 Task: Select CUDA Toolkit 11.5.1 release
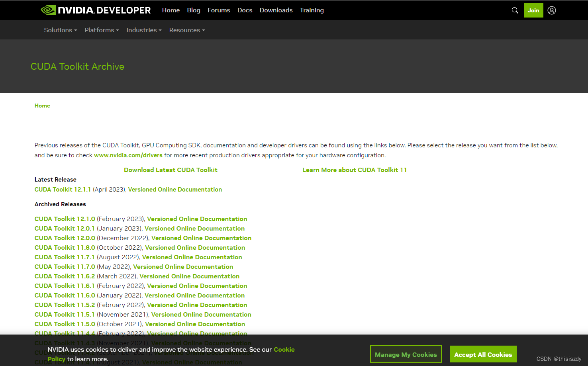[65, 315]
